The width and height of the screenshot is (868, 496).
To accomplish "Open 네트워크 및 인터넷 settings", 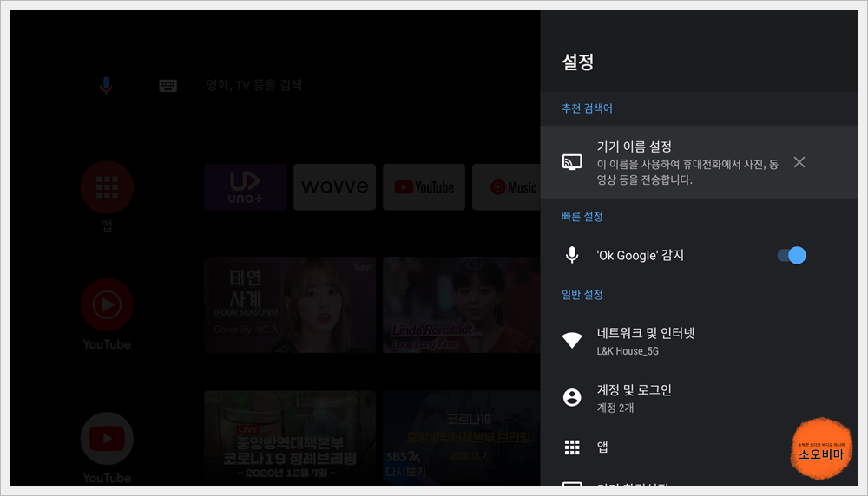I will [x=699, y=341].
